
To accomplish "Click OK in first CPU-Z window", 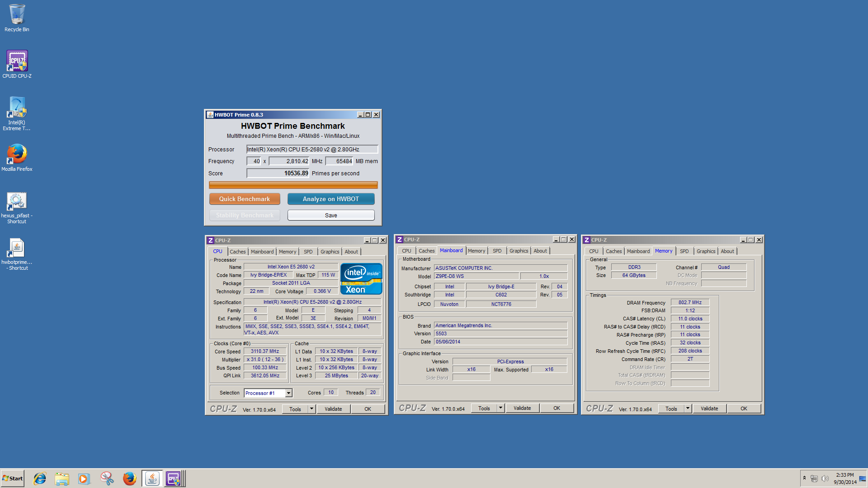I will coord(368,409).
